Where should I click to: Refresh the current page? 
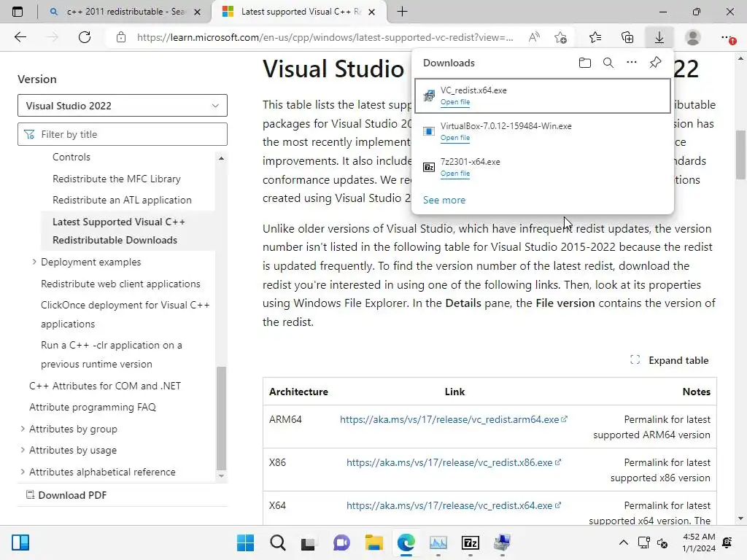tap(85, 37)
